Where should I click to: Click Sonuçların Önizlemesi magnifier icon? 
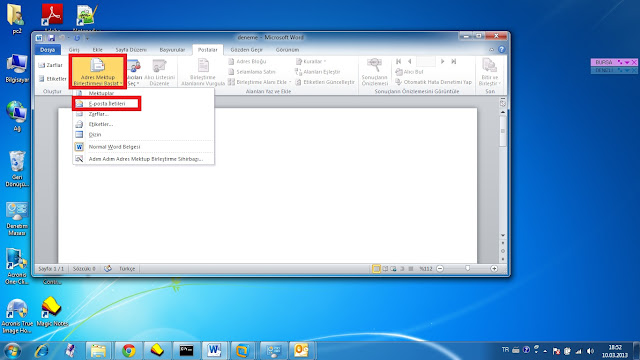[374, 64]
